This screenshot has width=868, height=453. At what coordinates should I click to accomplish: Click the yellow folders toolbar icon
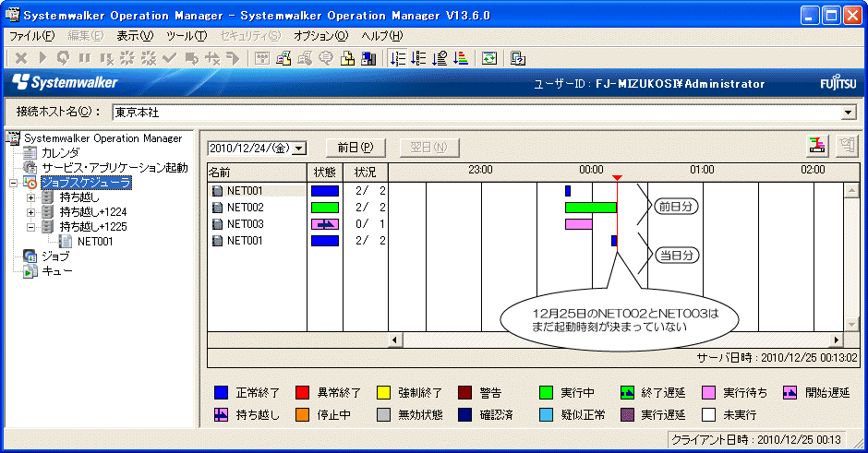point(347,58)
